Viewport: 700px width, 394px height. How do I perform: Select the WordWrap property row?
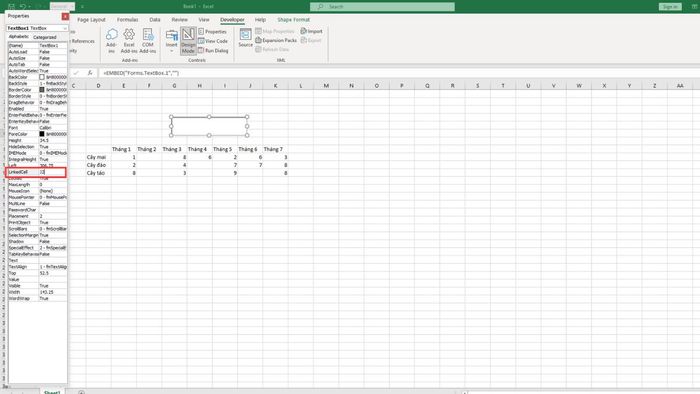[x=38, y=299]
